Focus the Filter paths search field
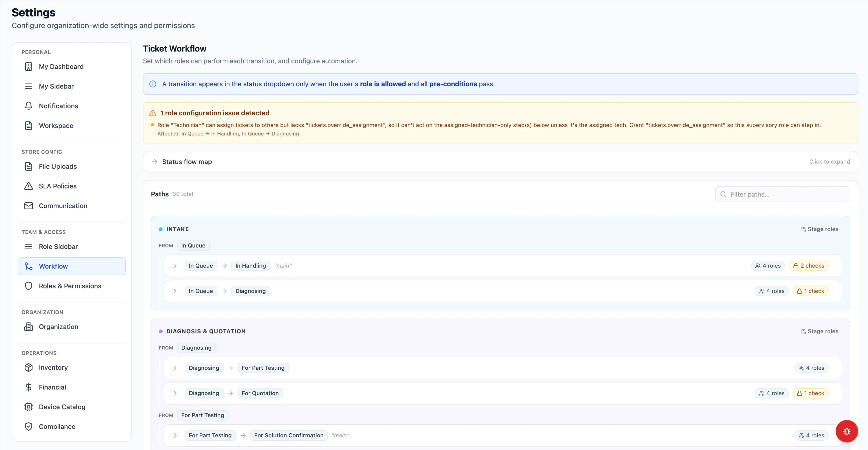 click(x=782, y=194)
